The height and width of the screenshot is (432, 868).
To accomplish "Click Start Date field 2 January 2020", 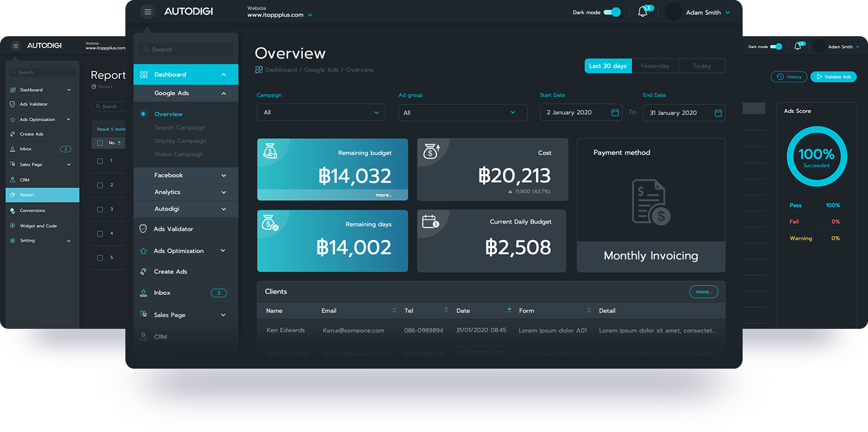I will pos(581,113).
